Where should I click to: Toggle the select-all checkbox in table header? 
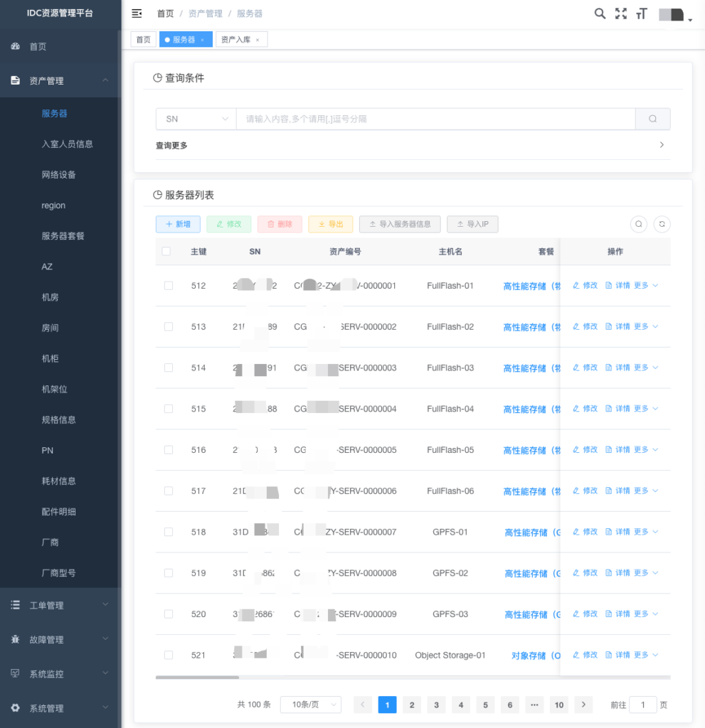[x=166, y=252]
